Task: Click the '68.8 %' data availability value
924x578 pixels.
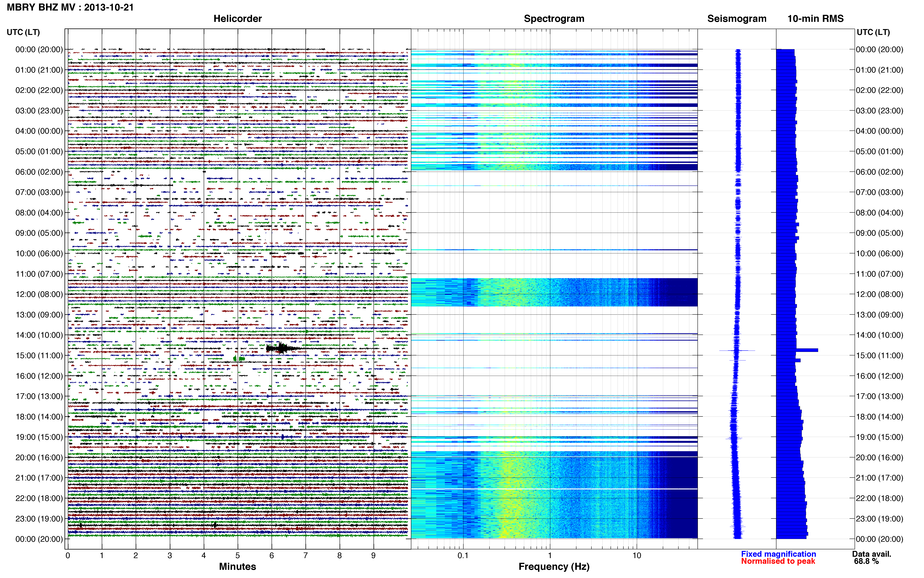Action: pyautogui.click(x=866, y=561)
